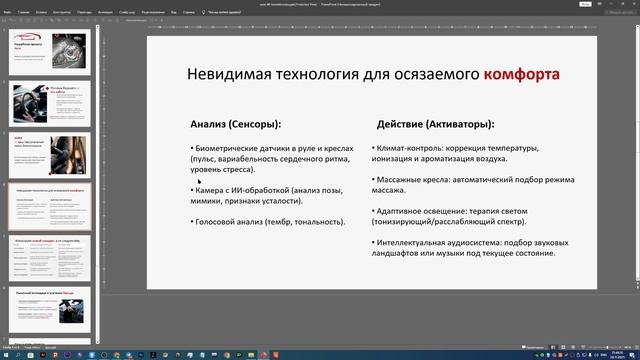Click the bullet 'Голосовой анализ (тембр, тональность)'
The width and height of the screenshot is (640, 360).
tap(268, 222)
